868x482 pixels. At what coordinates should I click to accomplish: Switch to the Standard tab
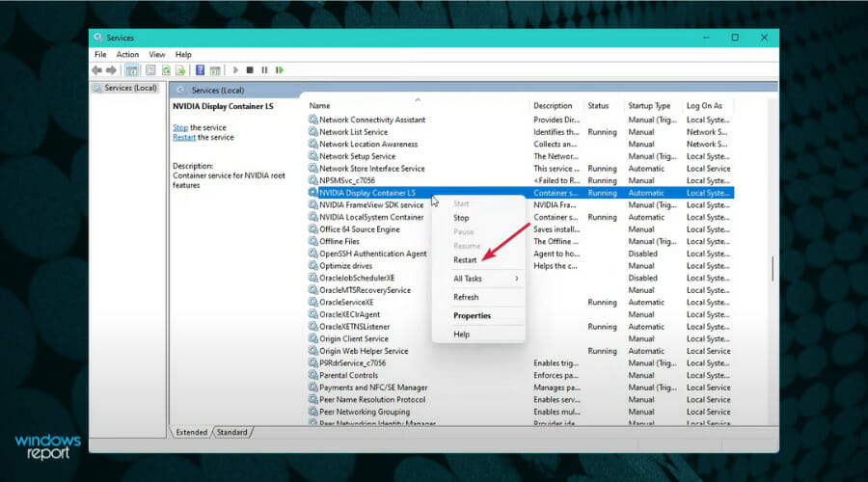(x=231, y=432)
